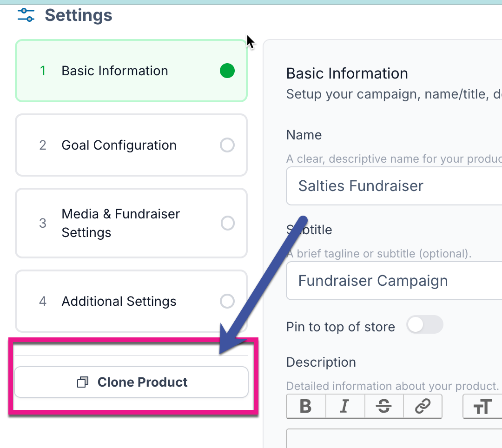Viewport: 502px width, 448px height.
Task: Click the Settings sliders icon
Action: 26,15
